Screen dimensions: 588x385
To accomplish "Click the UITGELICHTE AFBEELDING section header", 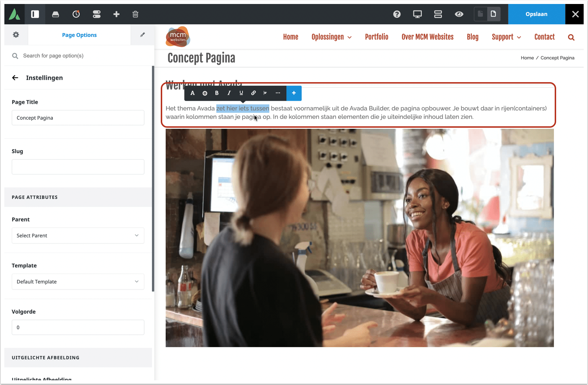I will coord(78,357).
